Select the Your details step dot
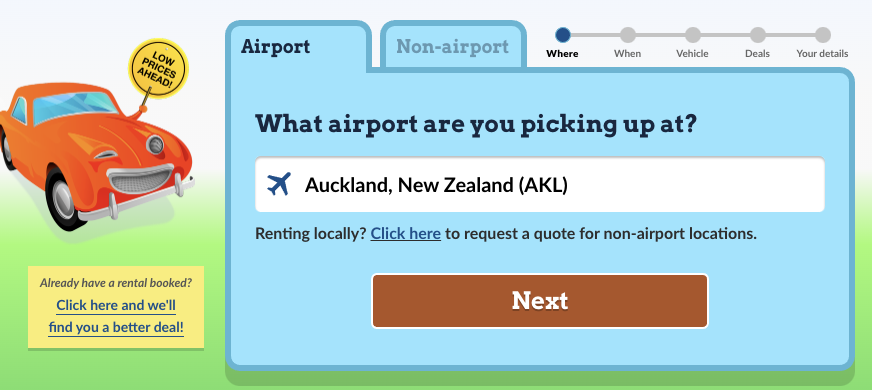The width and height of the screenshot is (872, 390). click(x=823, y=35)
